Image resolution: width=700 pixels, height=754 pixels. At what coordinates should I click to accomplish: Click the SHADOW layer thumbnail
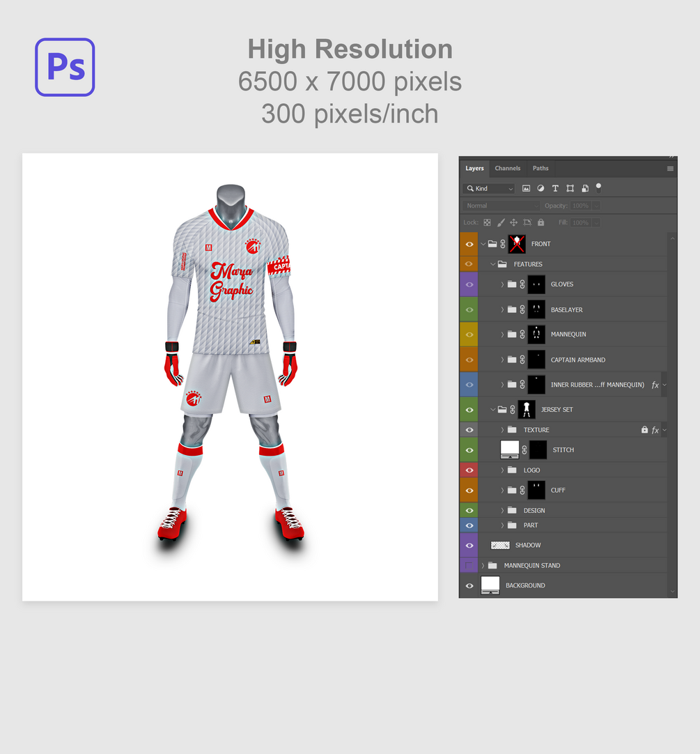click(x=500, y=546)
